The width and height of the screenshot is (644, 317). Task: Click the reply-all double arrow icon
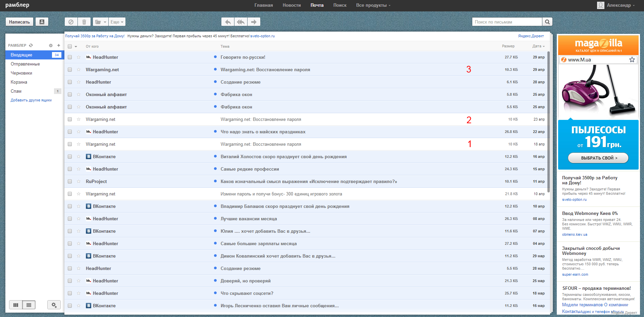click(x=241, y=22)
